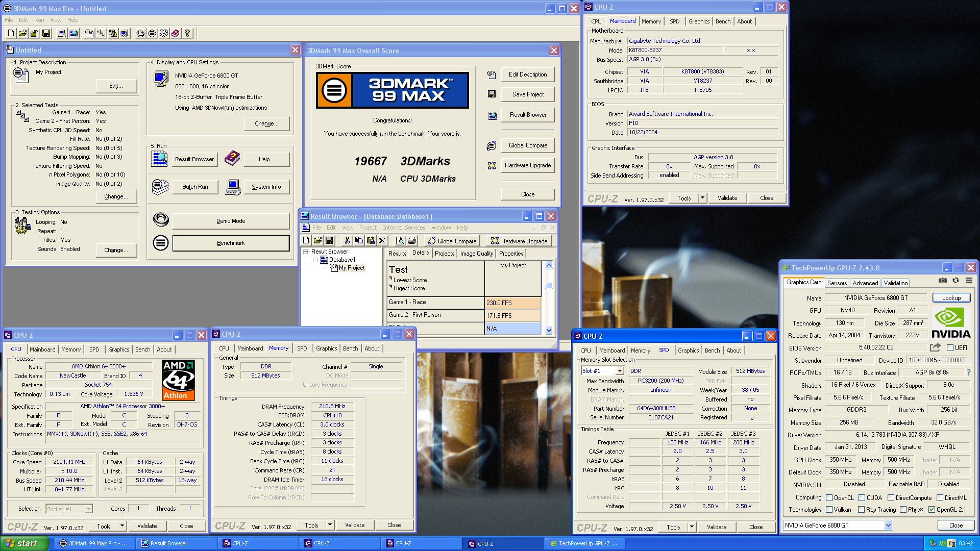Click the Result Browser vertical scrollbar thumb
Image resolution: width=980 pixels, height=551 pixels.
(549, 286)
